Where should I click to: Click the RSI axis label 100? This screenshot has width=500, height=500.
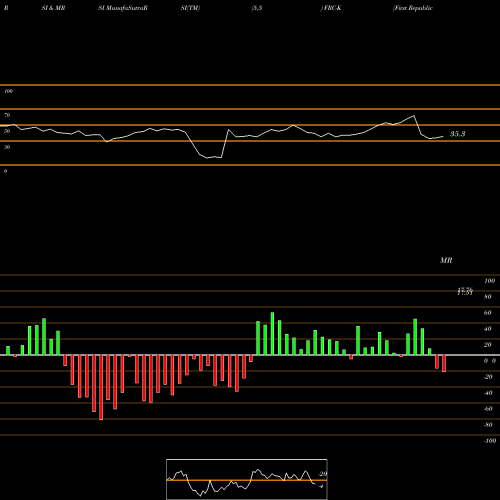pos(8,91)
